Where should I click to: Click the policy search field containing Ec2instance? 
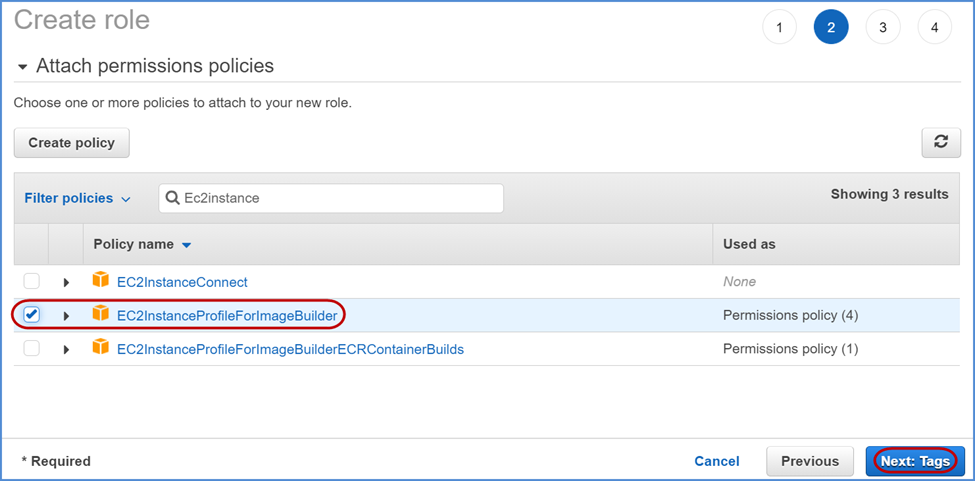[x=331, y=198]
